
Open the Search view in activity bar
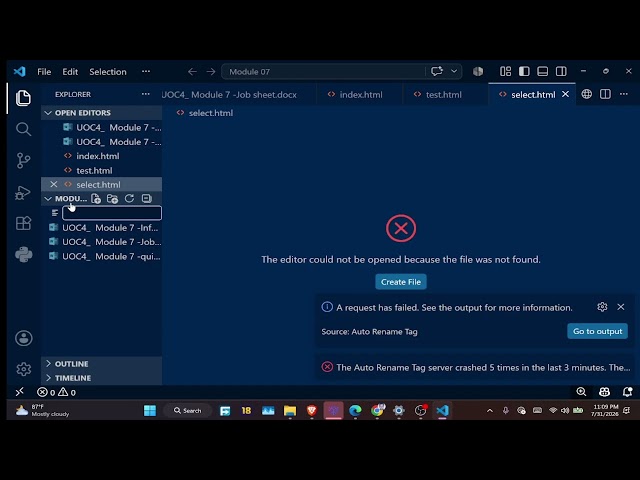(23, 129)
